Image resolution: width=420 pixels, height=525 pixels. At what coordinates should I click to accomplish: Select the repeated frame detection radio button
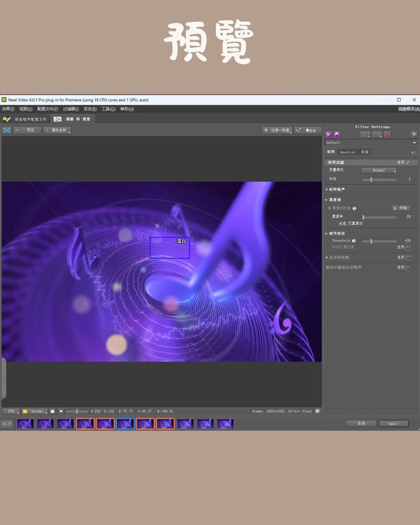pyautogui.click(x=330, y=208)
